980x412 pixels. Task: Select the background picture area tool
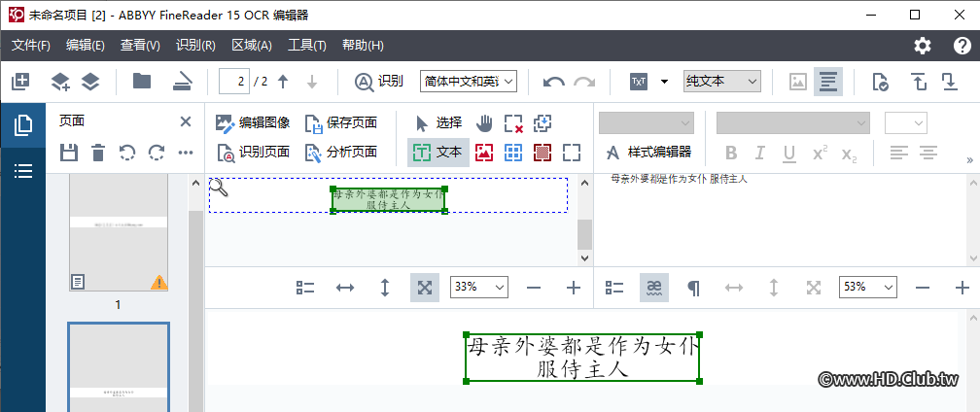pyautogui.click(x=542, y=153)
